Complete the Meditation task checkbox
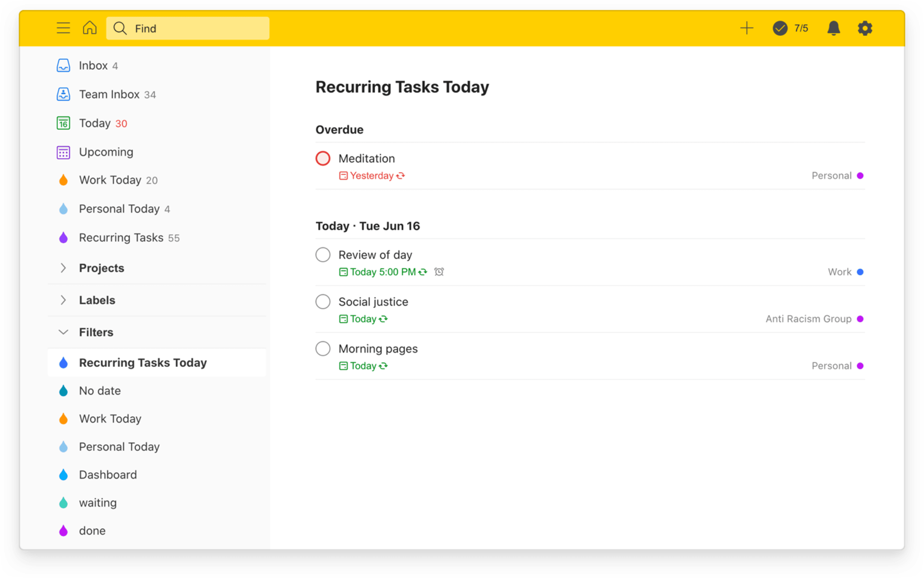 point(323,158)
